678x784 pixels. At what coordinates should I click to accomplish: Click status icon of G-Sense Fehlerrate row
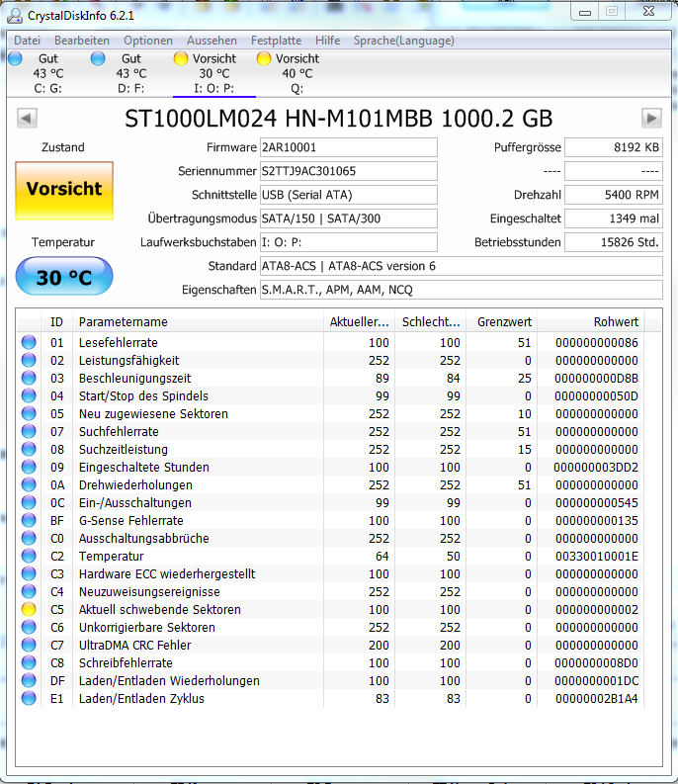pos(29,520)
